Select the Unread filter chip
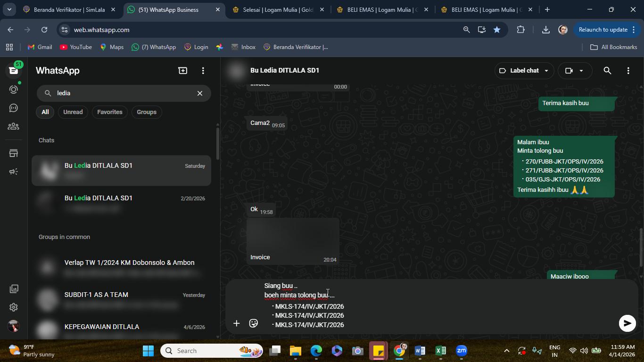 [73, 112]
